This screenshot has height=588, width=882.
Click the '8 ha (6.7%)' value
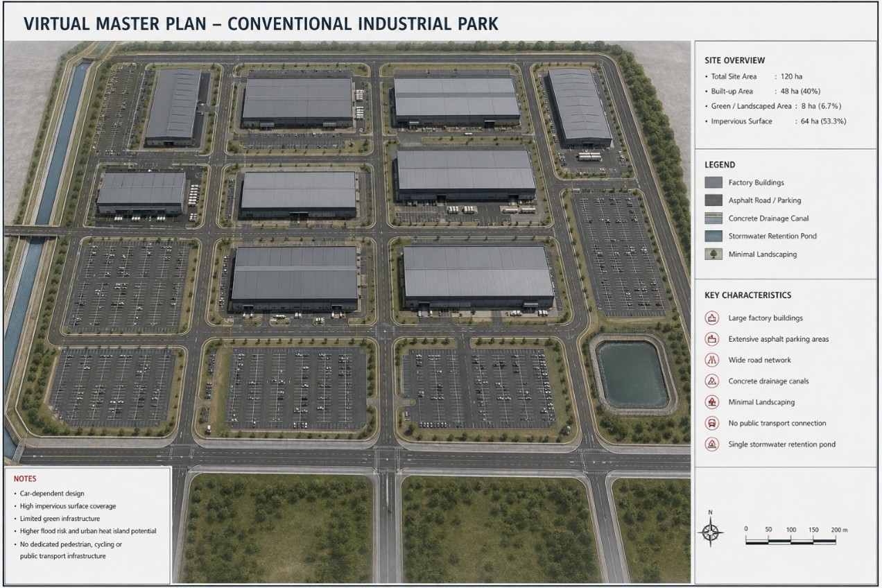coord(822,106)
